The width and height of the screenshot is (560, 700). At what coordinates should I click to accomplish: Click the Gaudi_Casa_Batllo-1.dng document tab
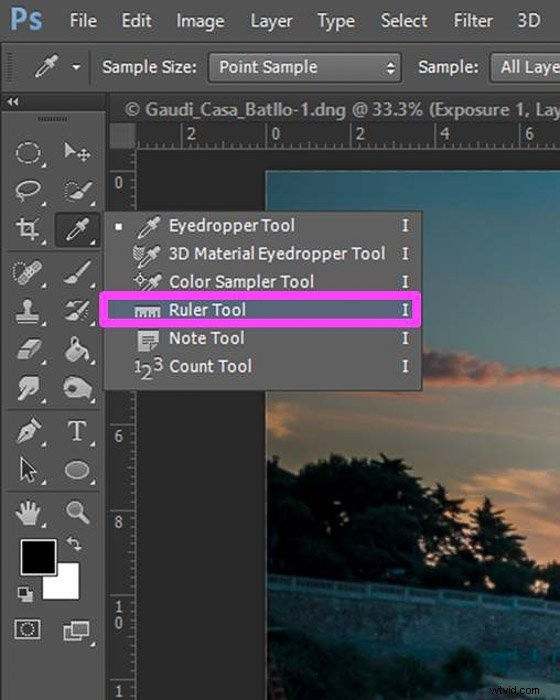pyautogui.click(x=342, y=109)
